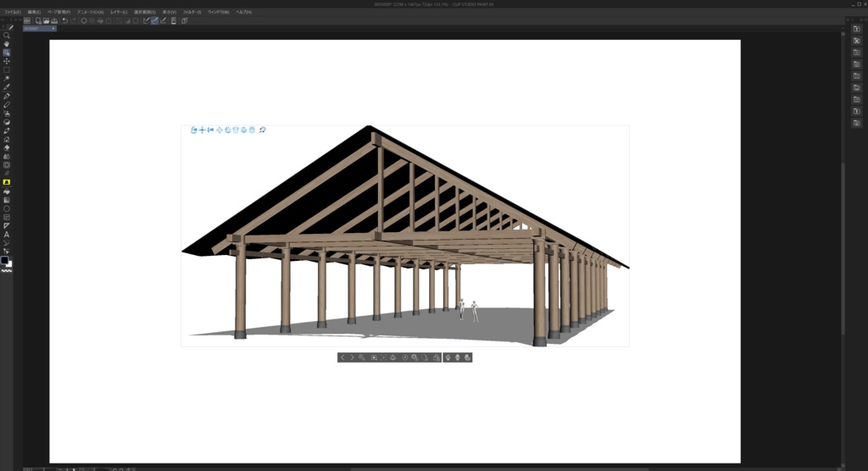The width and height of the screenshot is (868, 471).
Task: Click the foreground main color swatch
Action: (x=4, y=260)
